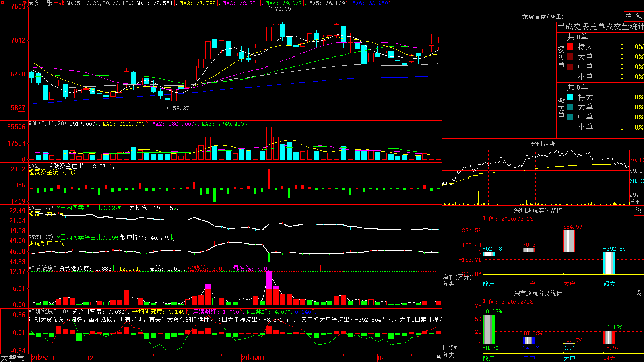Click the MA3: 68.824 value
This screenshot has width=644, height=362.
point(241,3)
